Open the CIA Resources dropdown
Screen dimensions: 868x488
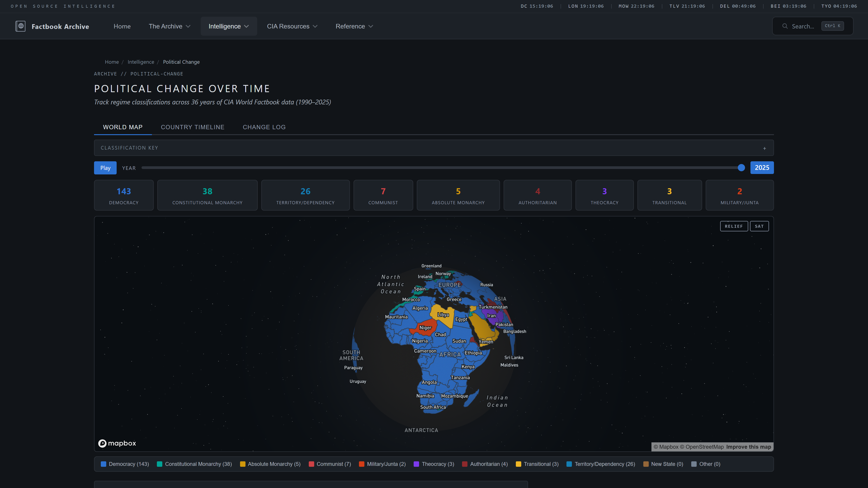pyautogui.click(x=292, y=26)
